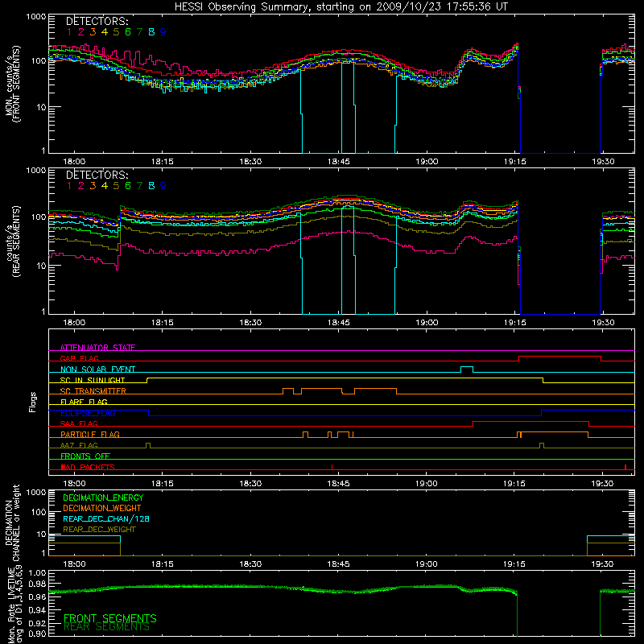Click the vertical Flags axis title
The image size is (644, 644).
tap(33, 402)
